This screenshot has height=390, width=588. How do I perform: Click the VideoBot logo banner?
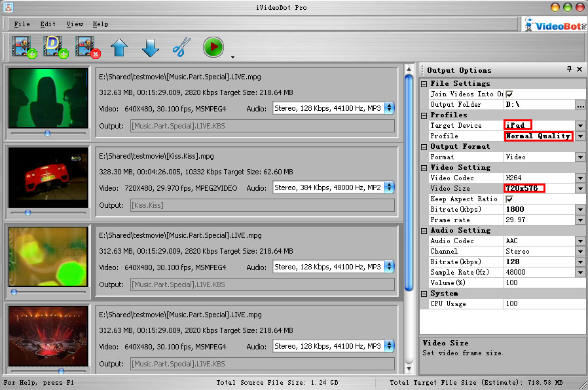click(555, 25)
